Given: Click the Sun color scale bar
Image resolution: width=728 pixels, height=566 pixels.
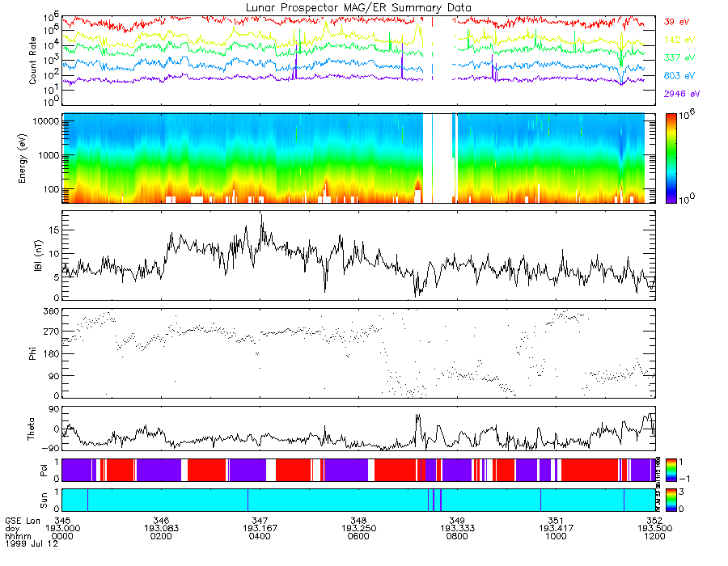Looking at the screenshot, I should coord(671,500).
